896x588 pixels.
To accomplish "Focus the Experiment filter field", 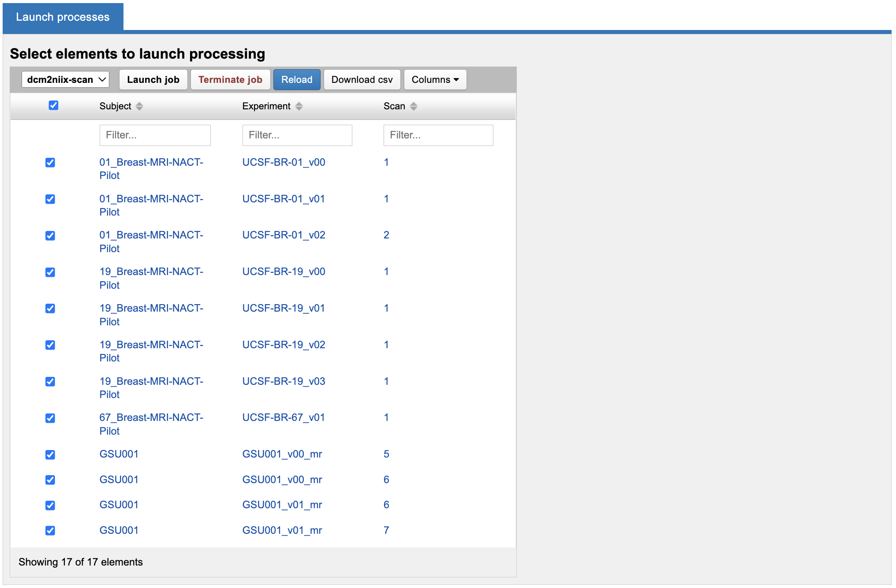I will tap(297, 135).
